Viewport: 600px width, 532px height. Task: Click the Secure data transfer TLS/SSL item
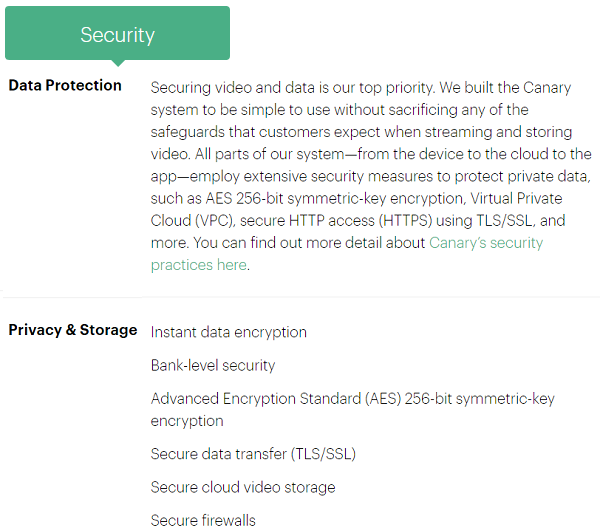point(253,454)
